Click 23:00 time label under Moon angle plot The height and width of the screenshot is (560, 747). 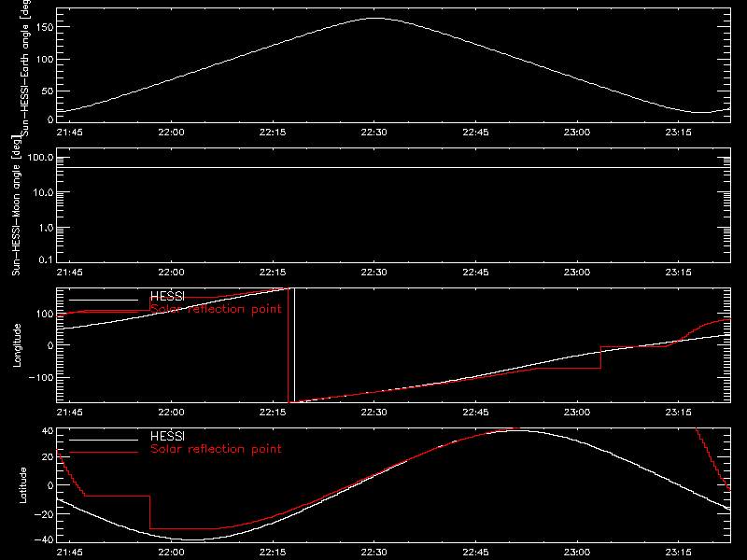[577, 273]
